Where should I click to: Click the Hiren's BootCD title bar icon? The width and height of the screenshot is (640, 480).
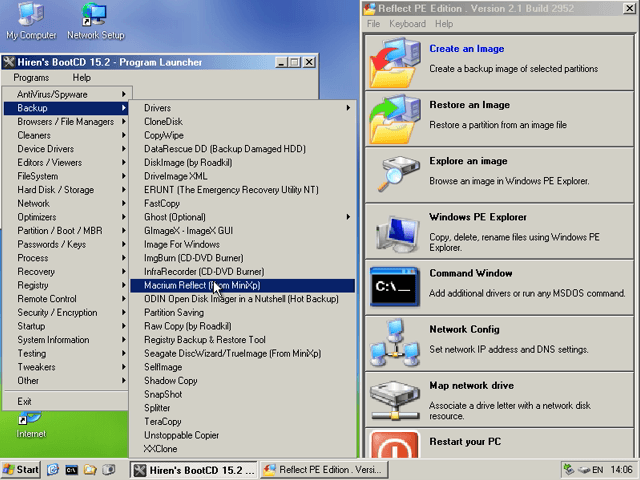[9, 62]
